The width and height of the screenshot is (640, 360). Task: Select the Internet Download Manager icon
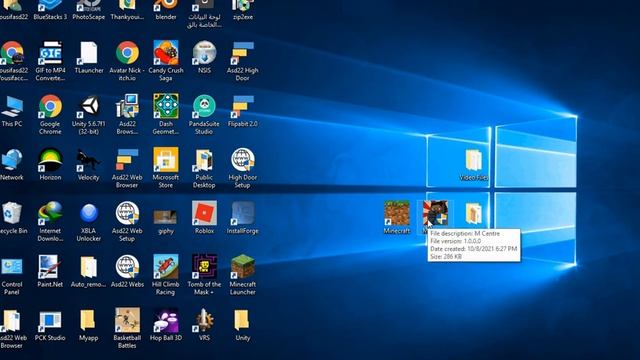pyautogui.click(x=50, y=221)
